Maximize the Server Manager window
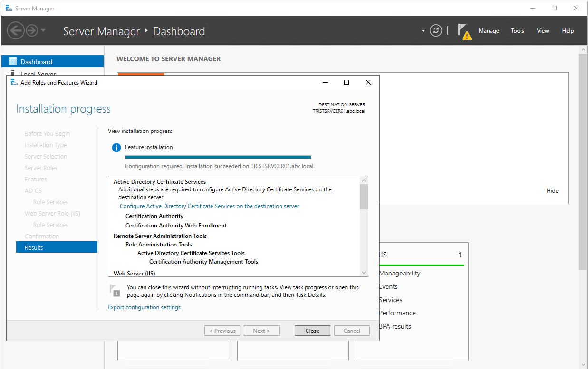The width and height of the screenshot is (588, 369). (554, 8)
